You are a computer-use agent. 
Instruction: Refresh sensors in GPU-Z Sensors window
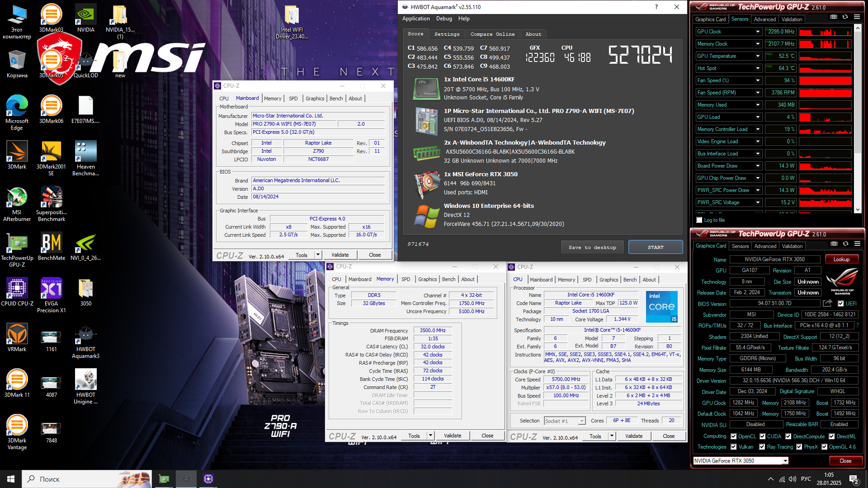pyautogui.click(x=845, y=17)
